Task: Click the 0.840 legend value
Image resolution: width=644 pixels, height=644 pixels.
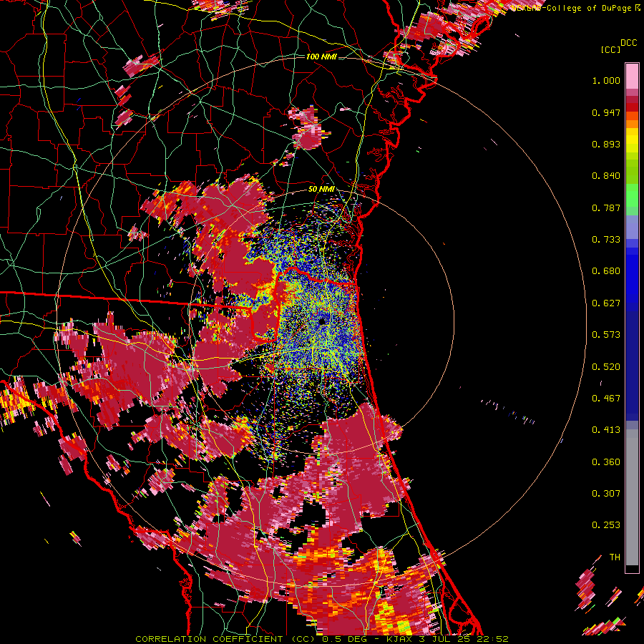Action: coord(606,176)
